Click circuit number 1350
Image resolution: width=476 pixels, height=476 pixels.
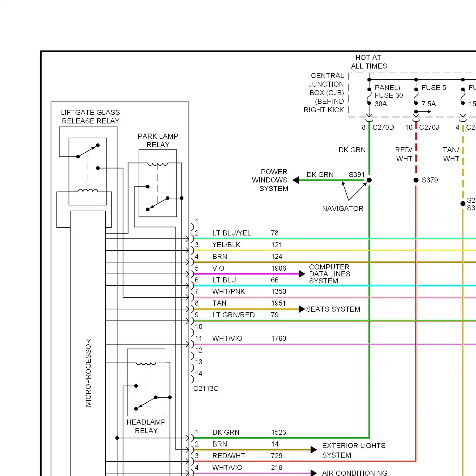[x=279, y=292]
